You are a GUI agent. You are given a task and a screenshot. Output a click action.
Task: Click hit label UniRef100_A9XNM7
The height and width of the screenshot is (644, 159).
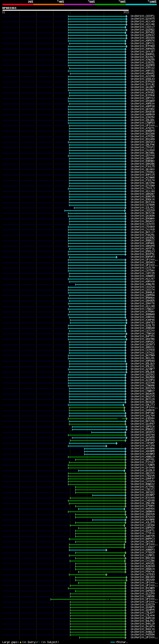[x=143, y=495]
